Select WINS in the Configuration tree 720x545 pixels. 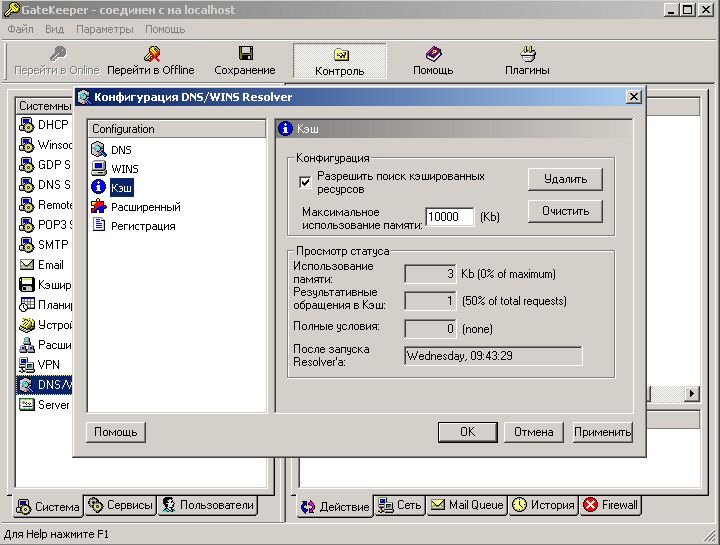[x=115, y=169]
